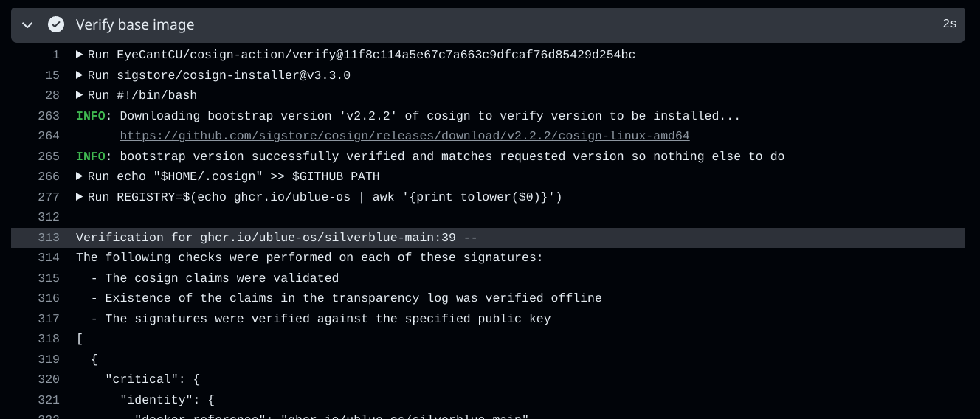Click the highlighted Verification for silverblue-main:39 line

tap(488, 238)
